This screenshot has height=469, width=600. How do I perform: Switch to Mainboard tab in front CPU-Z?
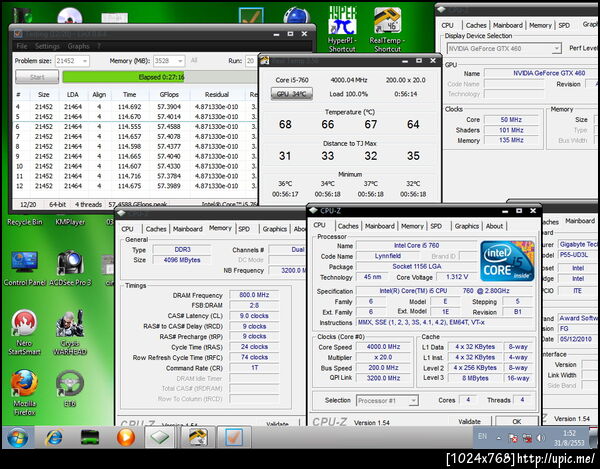380,226
